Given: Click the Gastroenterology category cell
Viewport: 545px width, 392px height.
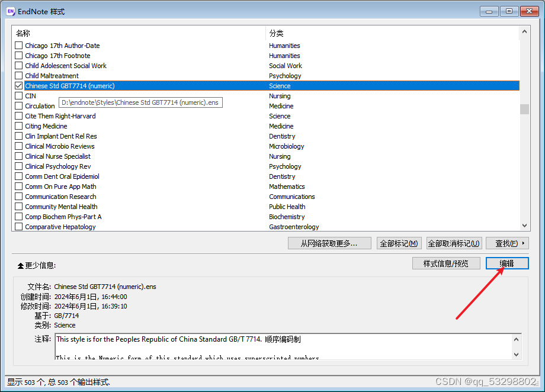Looking at the screenshot, I should [294, 227].
